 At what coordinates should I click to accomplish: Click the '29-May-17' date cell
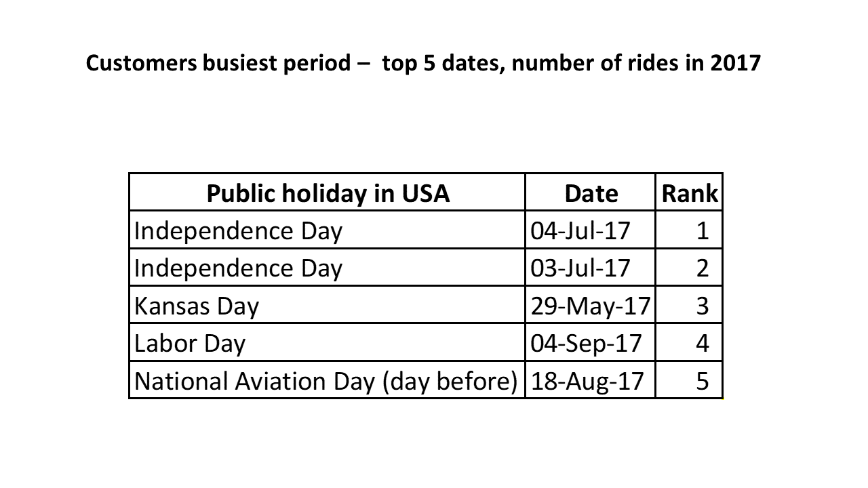pyautogui.click(x=591, y=305)
